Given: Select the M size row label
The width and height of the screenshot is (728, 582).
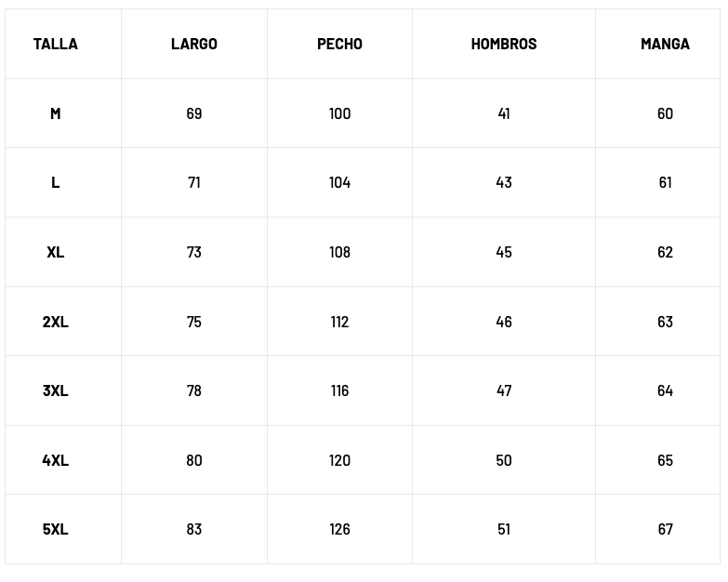Looking at the screenshot, I should pos(56,113).
